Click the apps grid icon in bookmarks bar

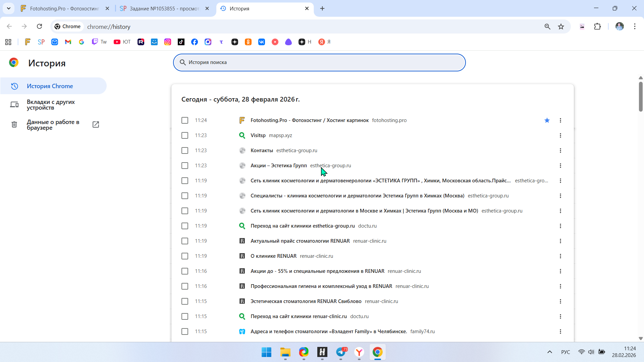tap(8, 42)
